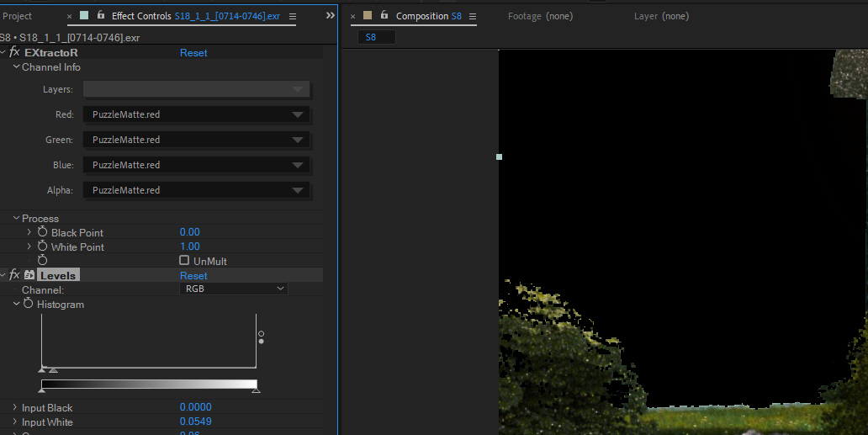This screenshot has width=868, height=435.
Task: Open the Green channel dropdown
Action: coord(196,140)
